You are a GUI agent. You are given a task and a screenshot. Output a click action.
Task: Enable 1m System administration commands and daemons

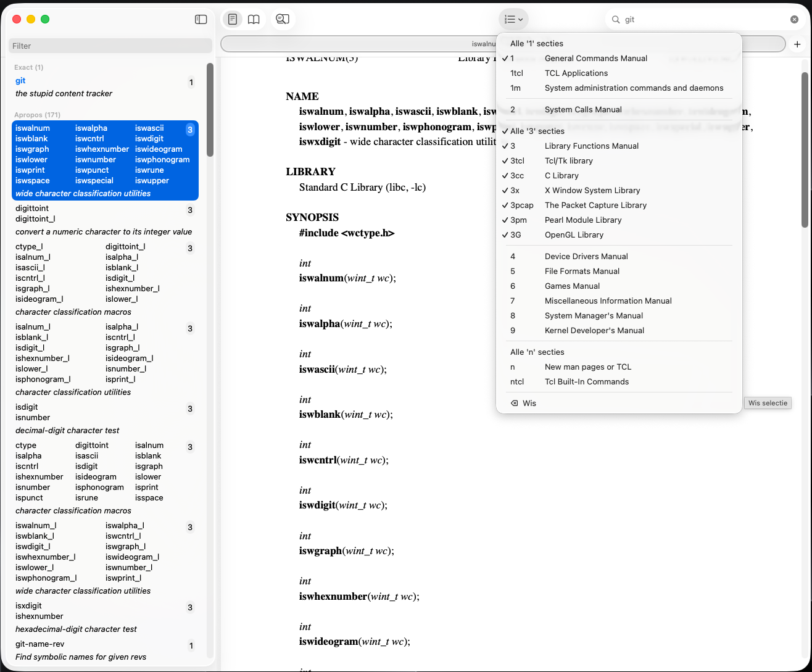coord(619,88)
